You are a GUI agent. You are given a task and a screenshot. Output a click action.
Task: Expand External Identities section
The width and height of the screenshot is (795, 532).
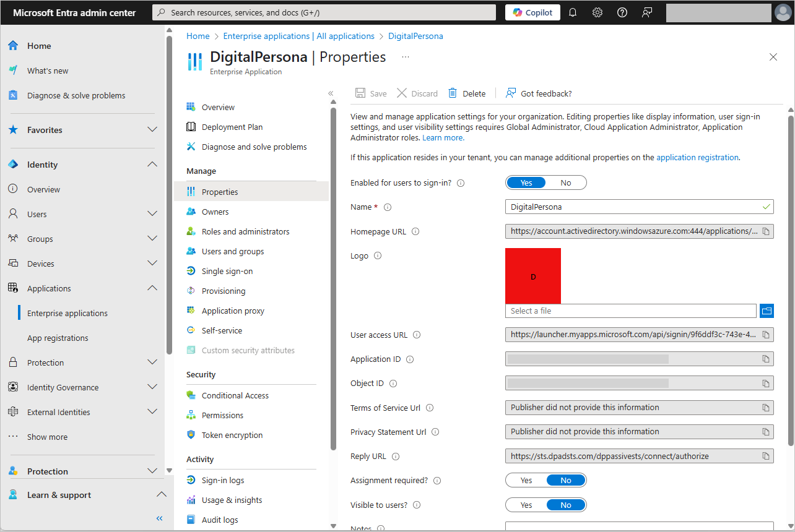(152, 412)
